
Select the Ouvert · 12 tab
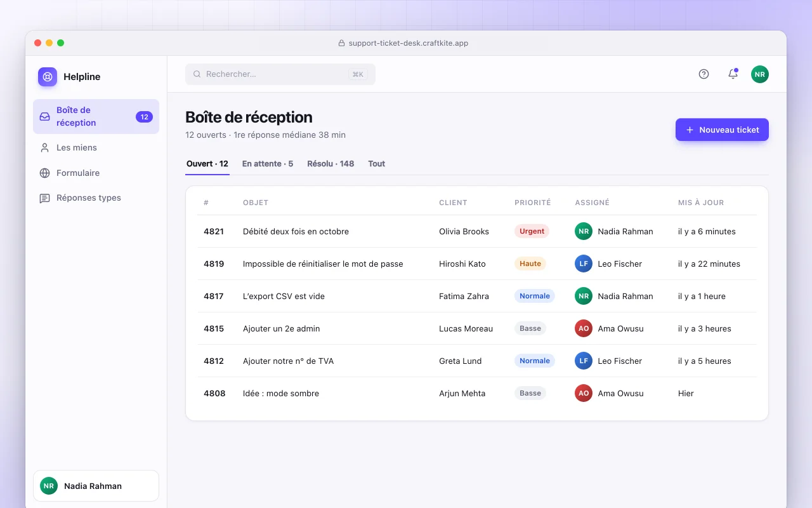point(207,164)
